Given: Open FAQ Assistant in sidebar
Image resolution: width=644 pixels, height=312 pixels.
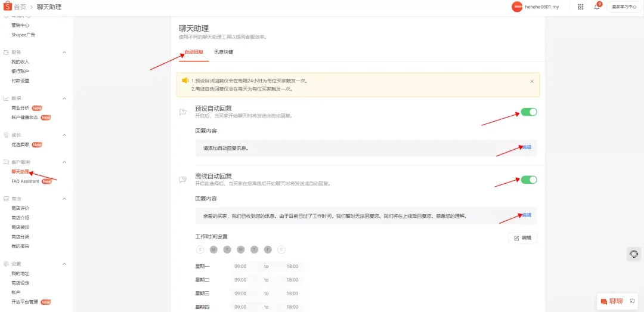Looking at the screenshot, I should 25,181.
